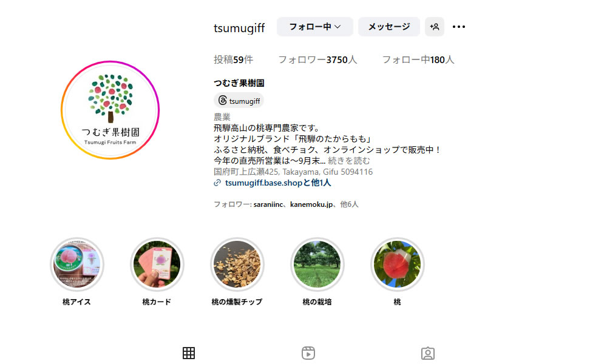Open mutual follower saraniinc profile
Screen dimensions: 607x364
click(268, 204)
